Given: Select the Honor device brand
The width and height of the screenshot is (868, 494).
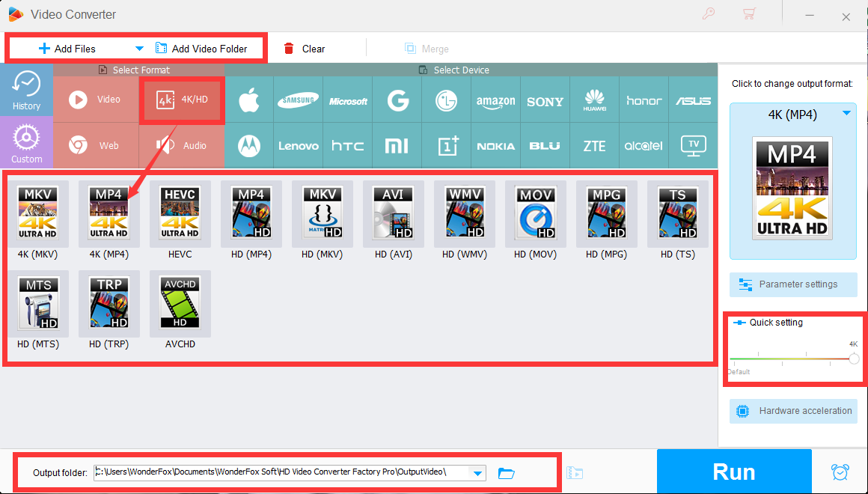Looking at the screenshot, I should (644, 100).
